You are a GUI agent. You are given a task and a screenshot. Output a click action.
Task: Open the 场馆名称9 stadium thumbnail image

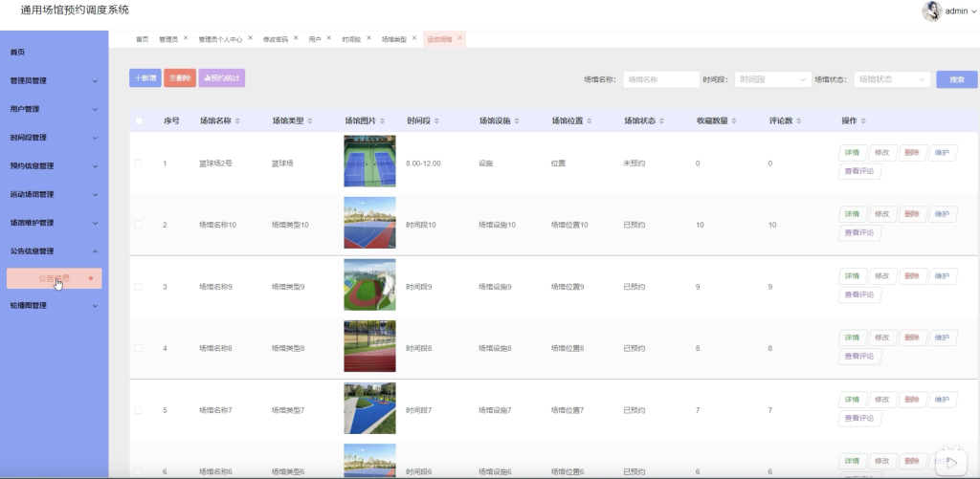[369, 285]
